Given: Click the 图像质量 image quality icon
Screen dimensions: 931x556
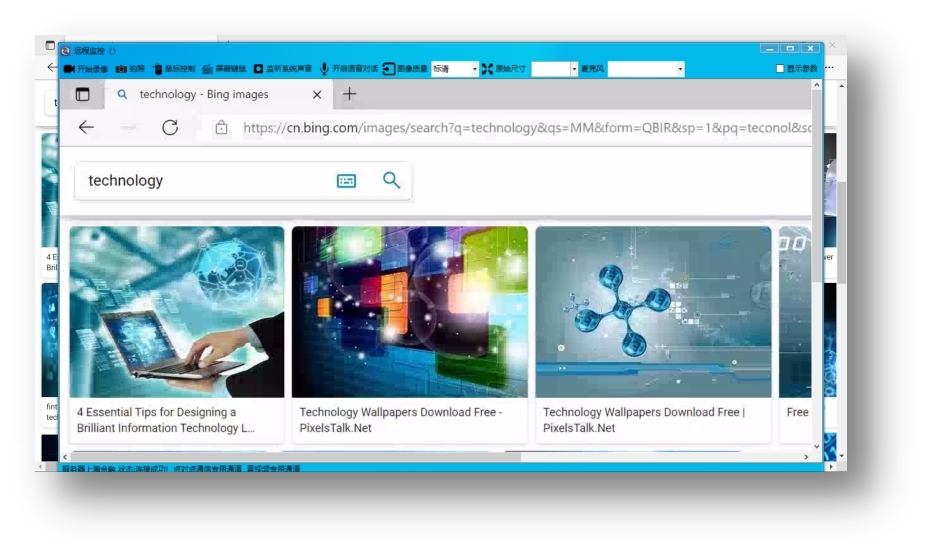Looking at the screenshot, I should click(x=389, y=69).
